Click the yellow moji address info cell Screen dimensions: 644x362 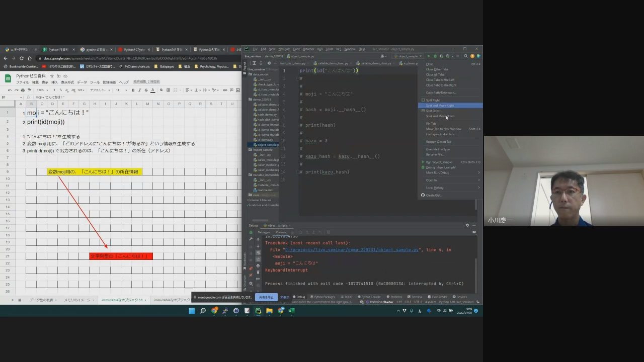click(95, 172)
